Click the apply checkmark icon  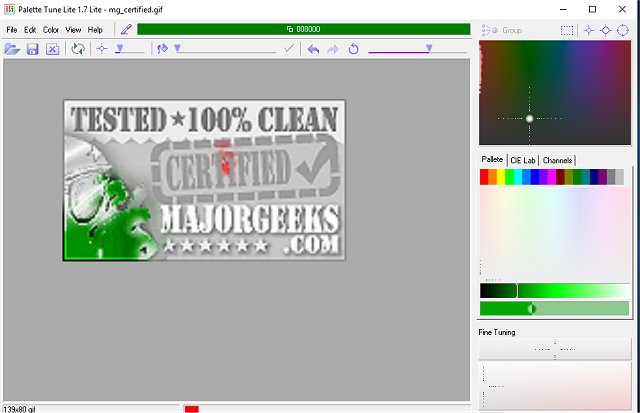coord(289,49)
